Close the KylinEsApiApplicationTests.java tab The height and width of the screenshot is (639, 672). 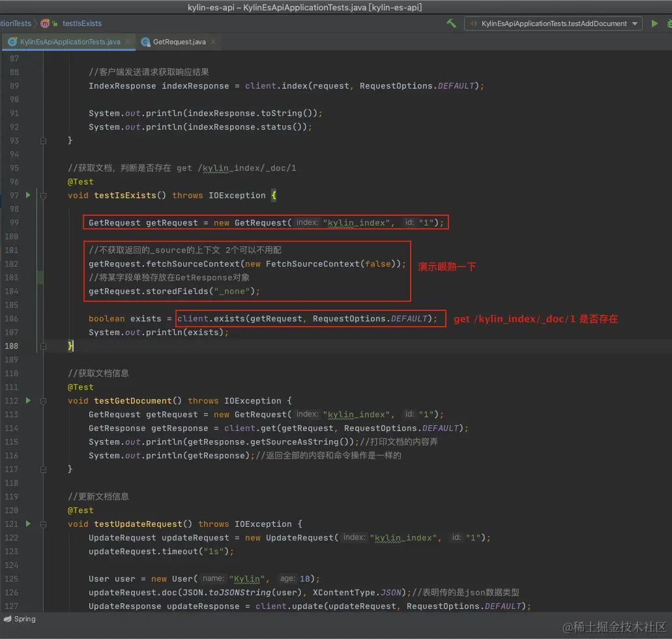coord(128,42)
